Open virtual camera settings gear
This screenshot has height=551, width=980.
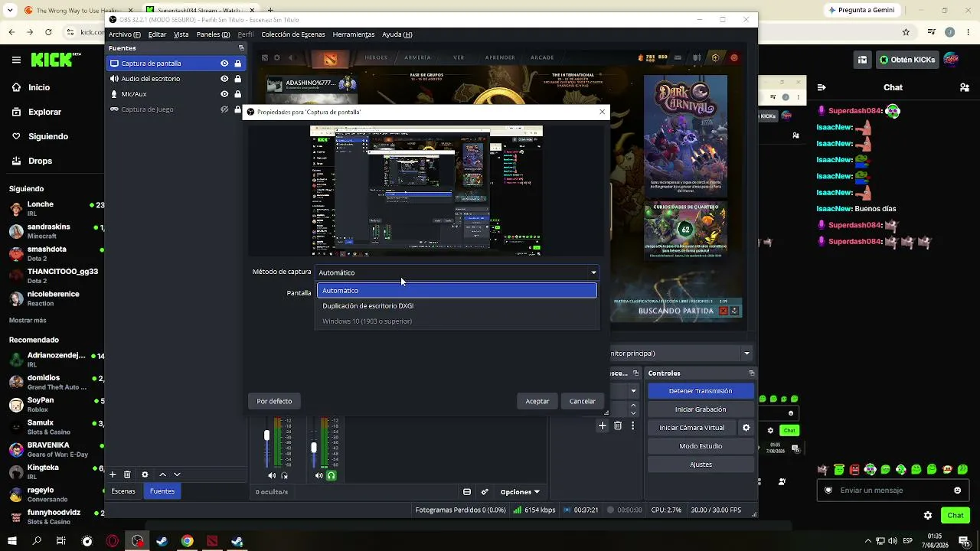click(x=746, y=428)
